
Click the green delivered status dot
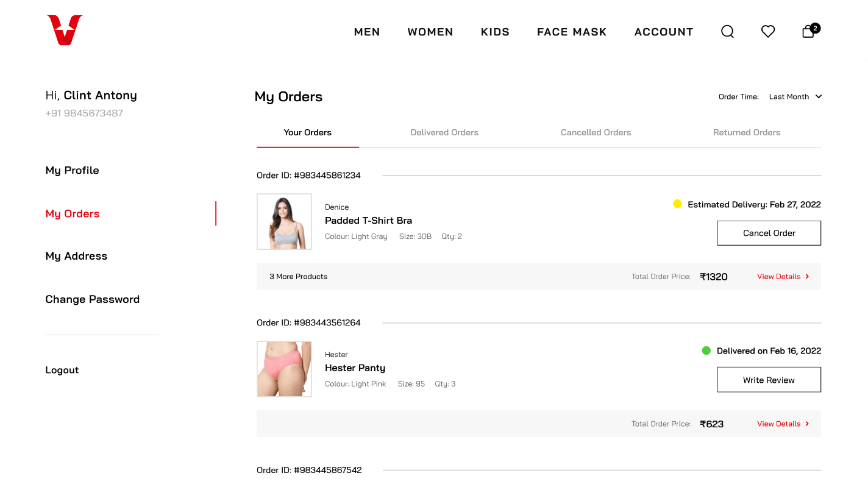706,351
